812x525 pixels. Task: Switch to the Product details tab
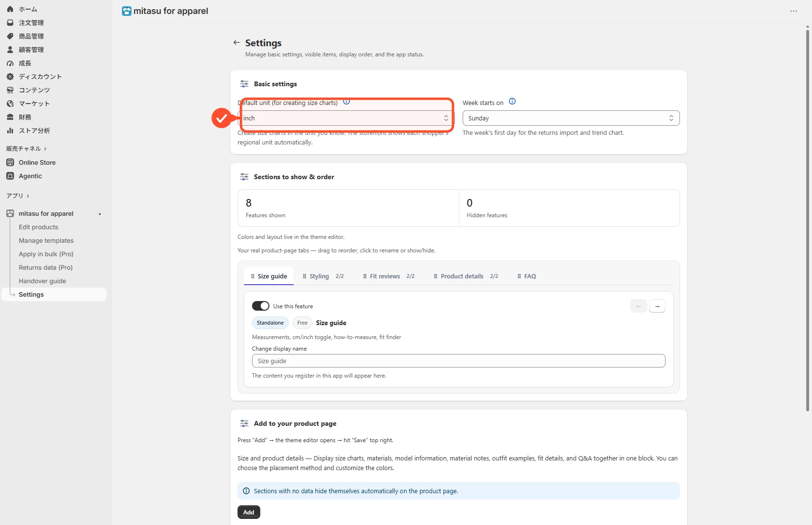466,276
